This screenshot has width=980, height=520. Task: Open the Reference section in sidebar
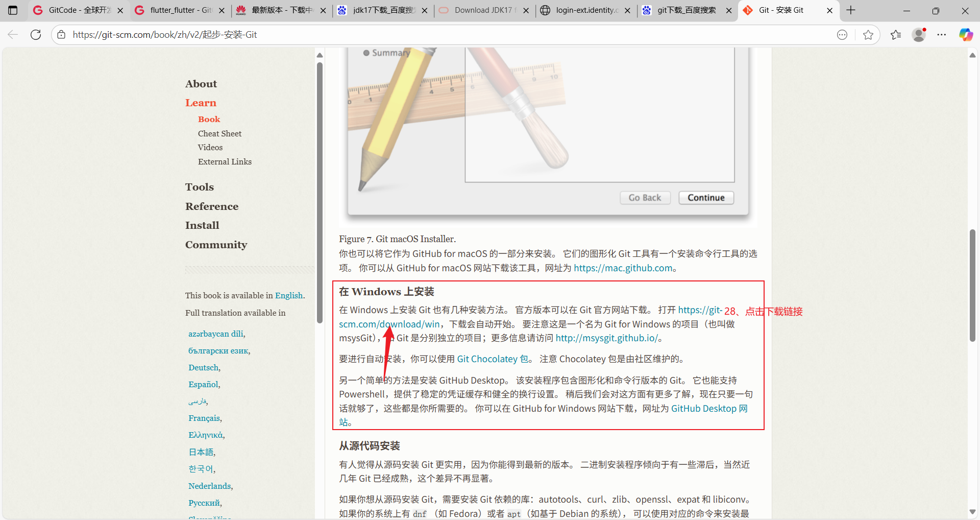pyautogui.click(x=212, y=206)
